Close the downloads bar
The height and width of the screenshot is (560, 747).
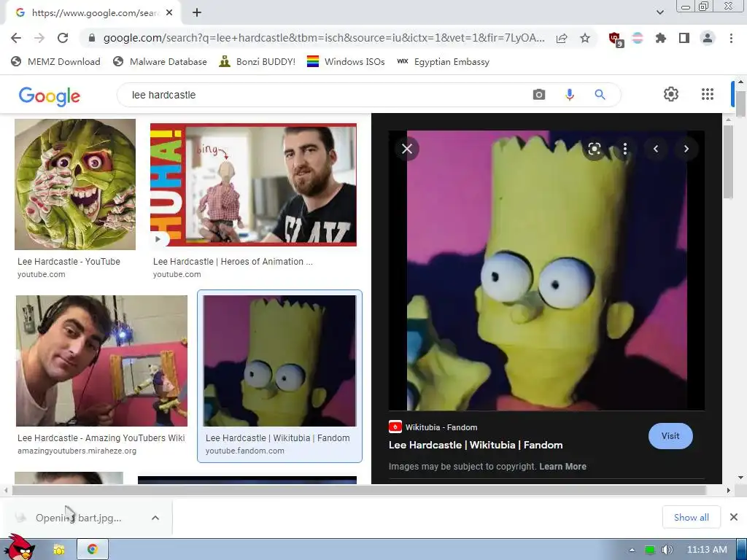click(x=734, y=517)
